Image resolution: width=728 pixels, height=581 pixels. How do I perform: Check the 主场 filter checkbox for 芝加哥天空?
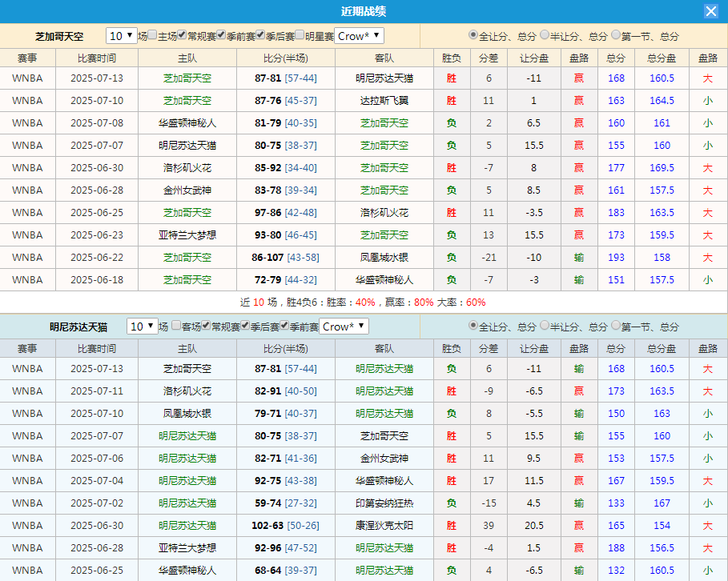coord(155,35)
